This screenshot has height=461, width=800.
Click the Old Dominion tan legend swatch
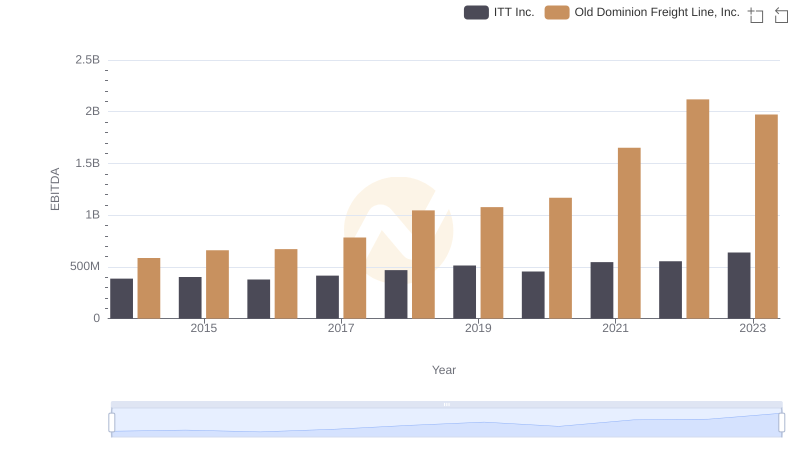click(x=557, y=12)
